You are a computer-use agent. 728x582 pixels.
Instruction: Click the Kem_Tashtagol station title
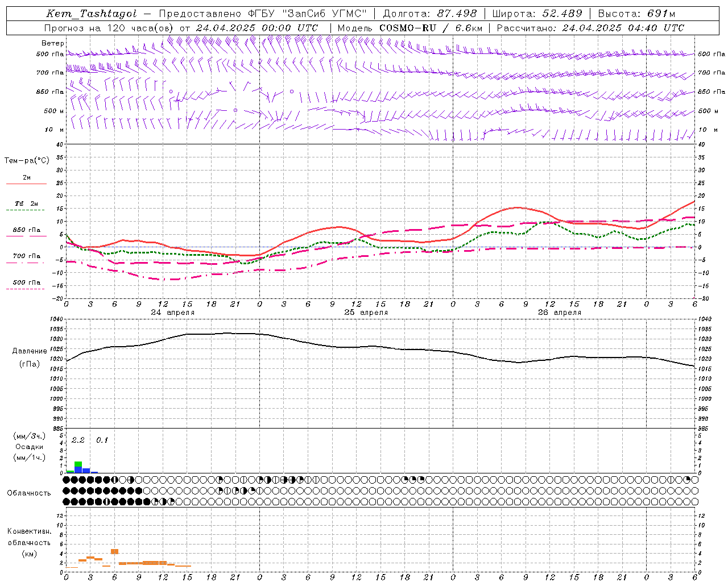click(x=92, y=14)
